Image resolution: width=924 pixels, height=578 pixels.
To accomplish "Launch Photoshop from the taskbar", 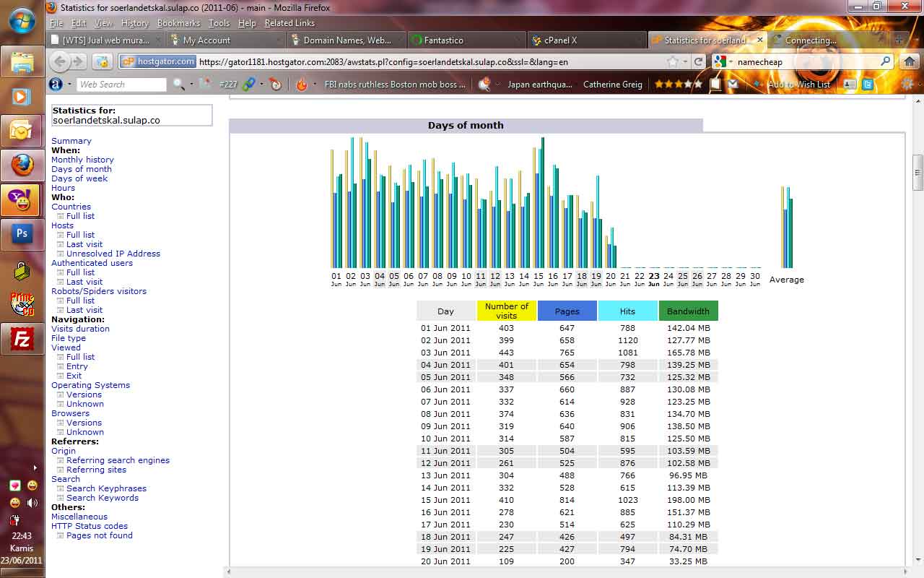I will pyautogui.click(x=22, y=233).
